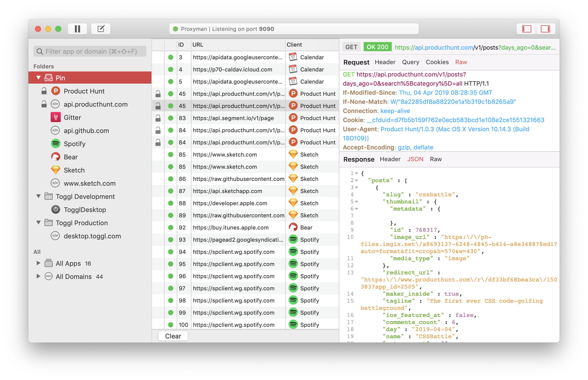Click the "cssbattle" slug value in JSON
The height and width of the screenshot is (380, 588).
[x=435, y=194]
